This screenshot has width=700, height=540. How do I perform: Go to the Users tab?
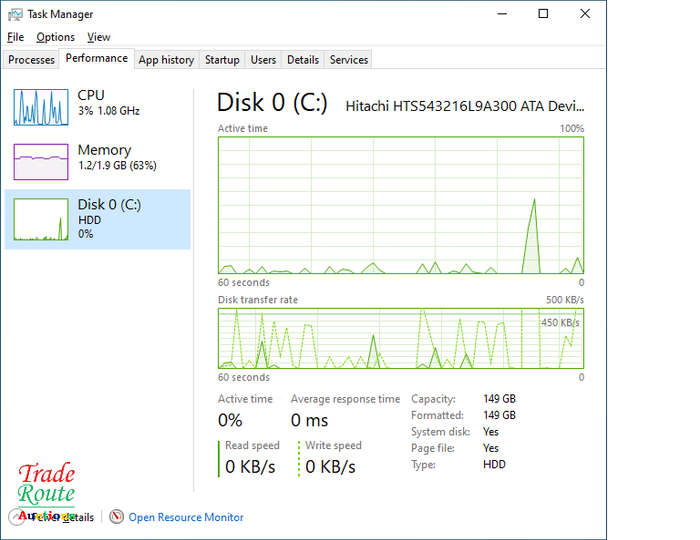(263, 60)
